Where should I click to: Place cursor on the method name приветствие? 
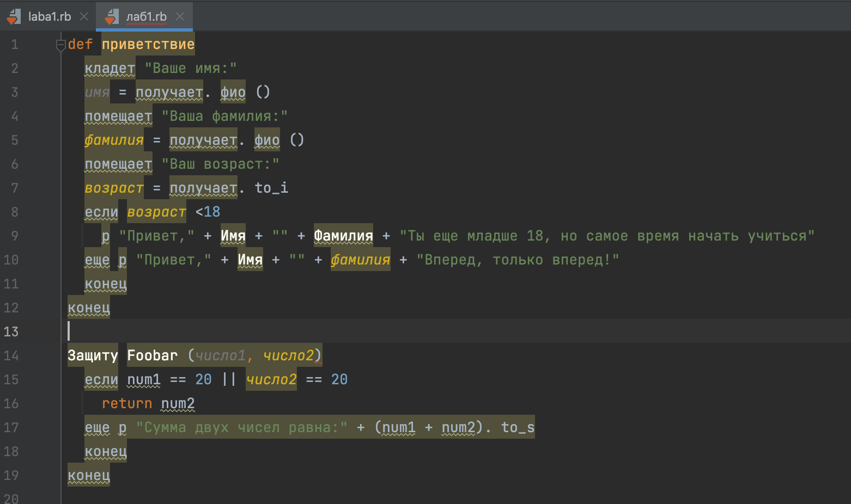(x=148, y=45)
